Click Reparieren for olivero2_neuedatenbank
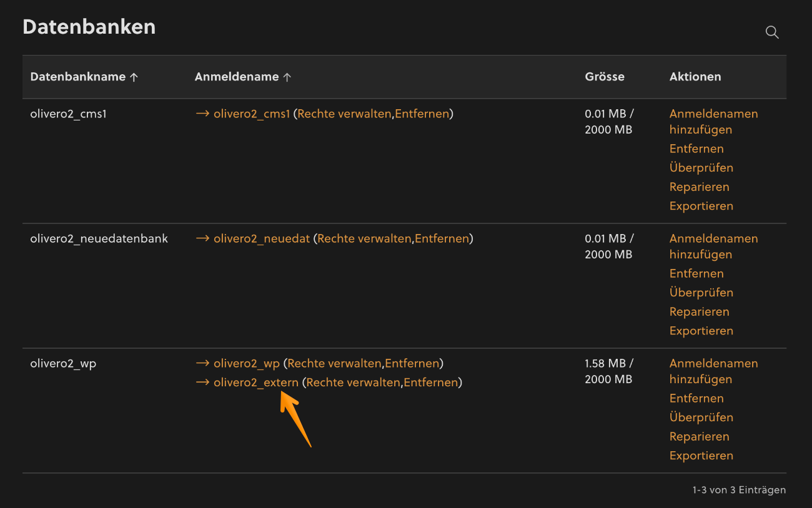The width and height of the screenshot is (812, 508). [x=700, y=311]
